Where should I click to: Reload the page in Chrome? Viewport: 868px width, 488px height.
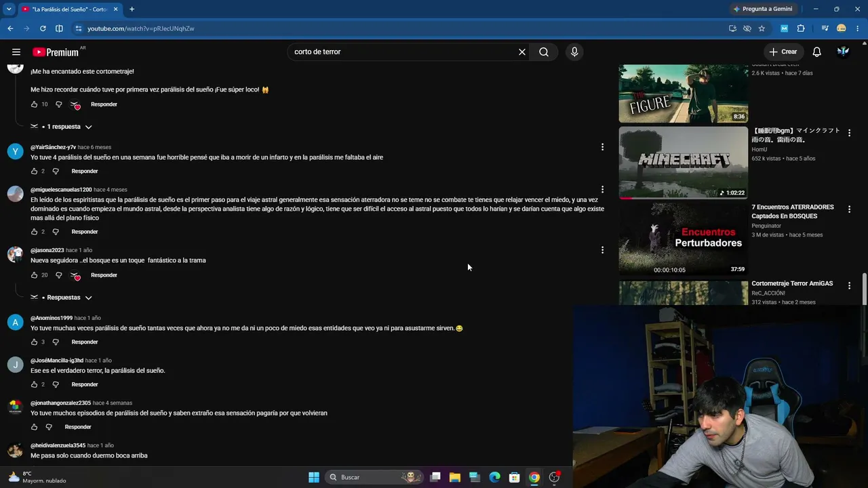coord(43,28)
